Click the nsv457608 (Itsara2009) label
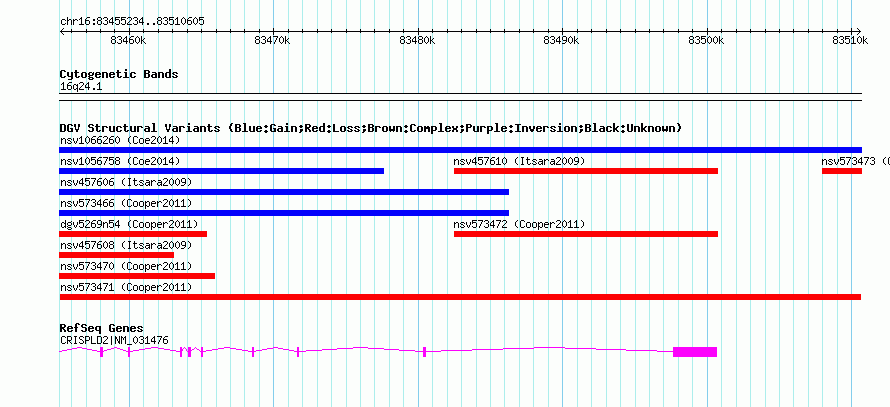Image resolution: width=890 pixels, height=407 pixels. tap(126, 245)
